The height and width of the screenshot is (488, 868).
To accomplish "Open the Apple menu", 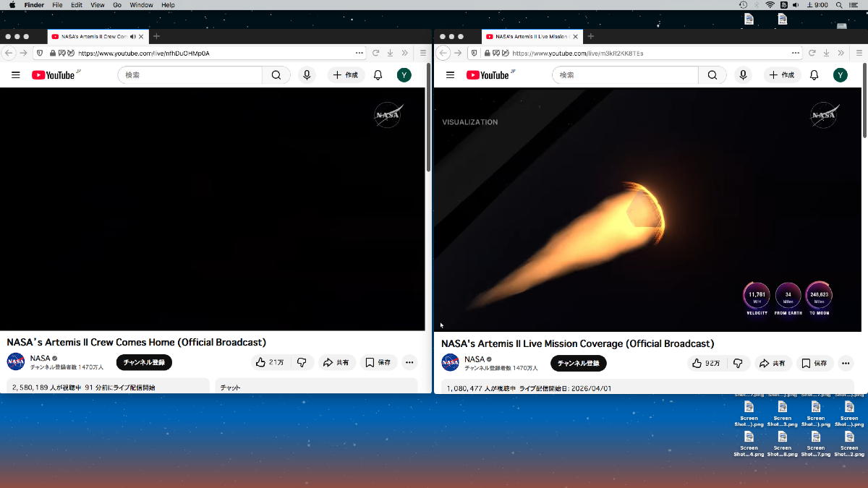I will click(12, 5).
